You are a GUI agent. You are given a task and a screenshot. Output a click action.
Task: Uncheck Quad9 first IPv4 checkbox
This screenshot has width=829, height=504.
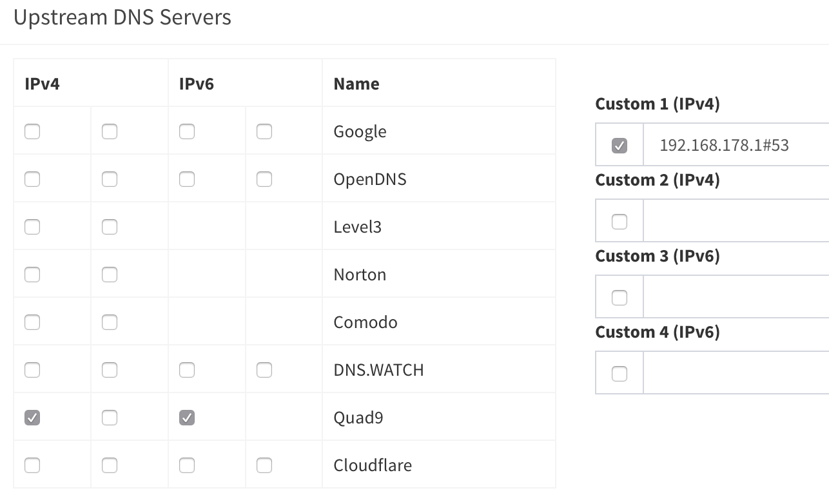pos(32,418)
